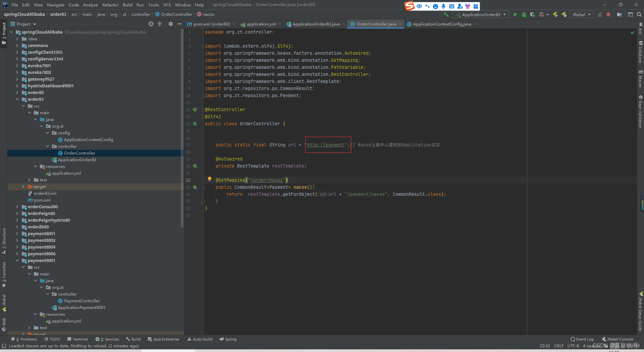The image size is (644, 352).
Task: Click the Build Project hammer icon
Action: pyautogui.click(x=446, y=14)
